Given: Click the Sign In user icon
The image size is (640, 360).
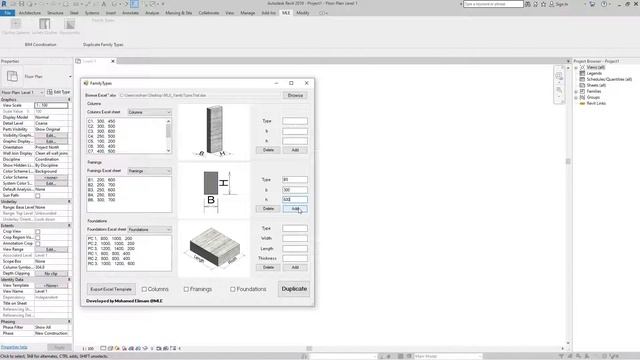Looking at the screenshot, I should (551, 4).
